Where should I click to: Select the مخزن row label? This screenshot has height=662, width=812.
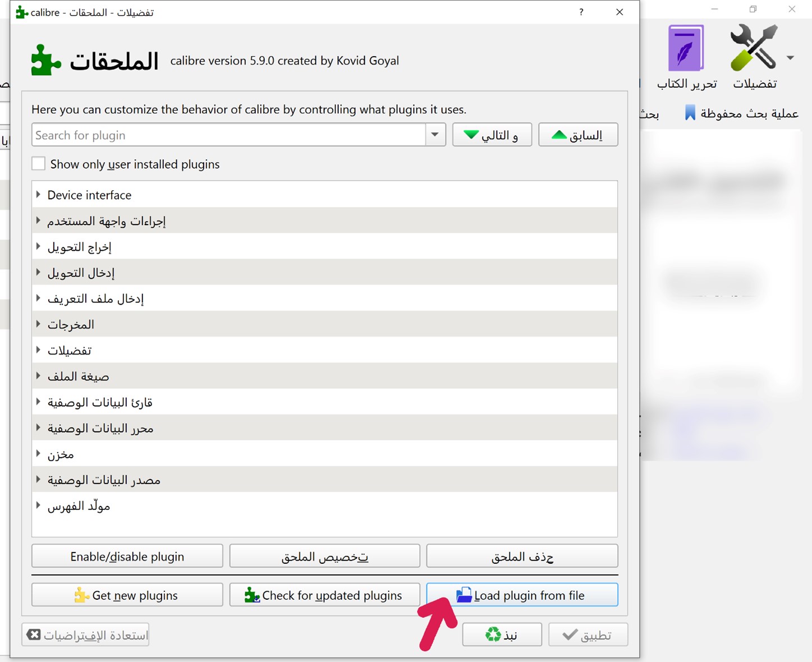pos(61,454)
